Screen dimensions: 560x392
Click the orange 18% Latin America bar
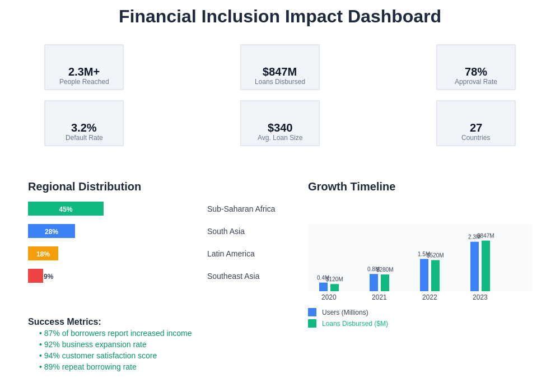click(x=43, y=254)
